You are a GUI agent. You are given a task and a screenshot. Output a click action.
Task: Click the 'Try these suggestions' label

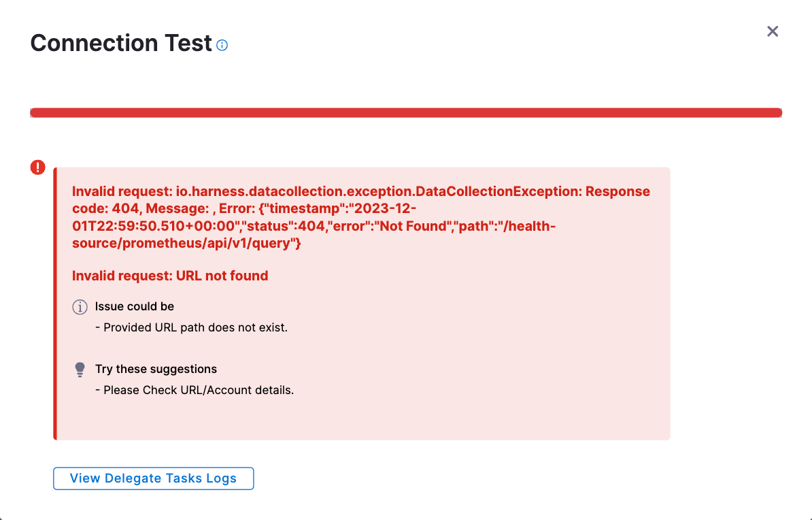(x=156, y=369)
